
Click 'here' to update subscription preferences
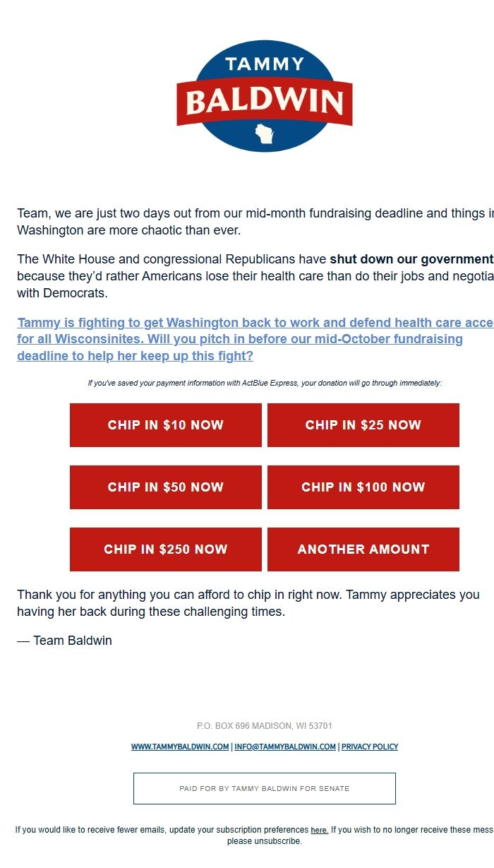pos(319,831)
